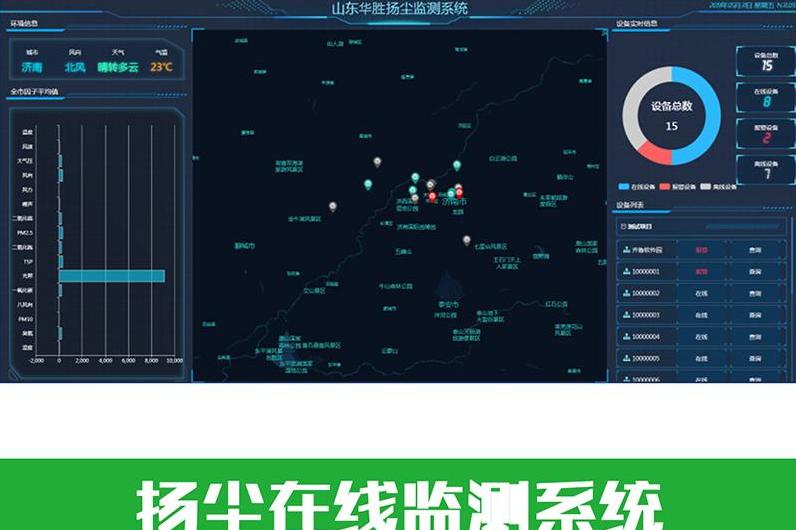Expand the 10000001 device entry
796x530 pixels.
tap(646, 272)
